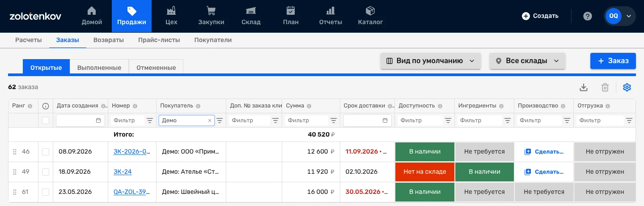Expand Все склады warehouse dropdown

[x=528, y=61]
